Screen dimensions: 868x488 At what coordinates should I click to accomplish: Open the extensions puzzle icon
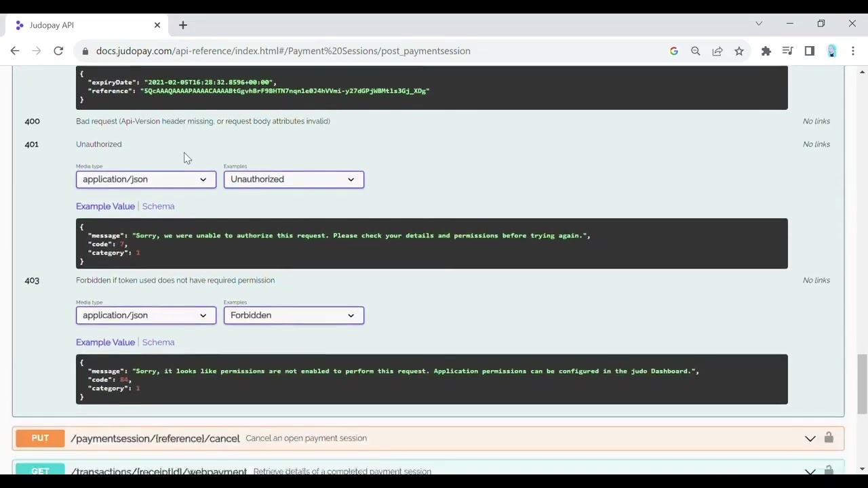tap(766, 51)
